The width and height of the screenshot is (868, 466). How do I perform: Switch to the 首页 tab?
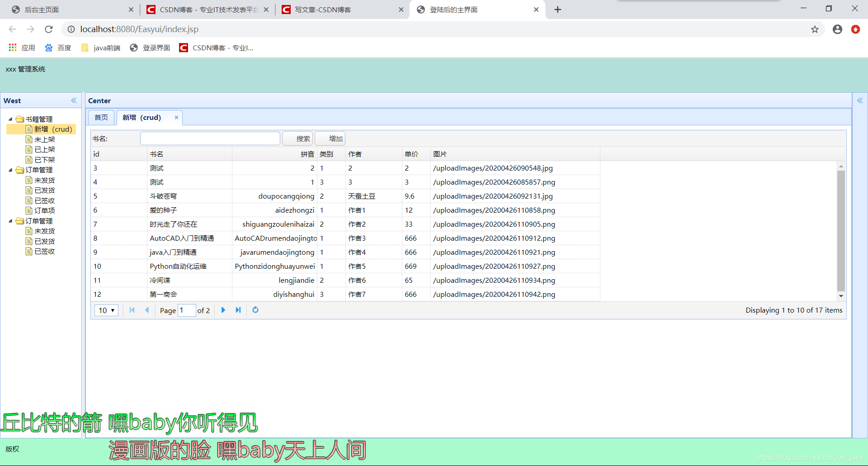tap(101, 118)
